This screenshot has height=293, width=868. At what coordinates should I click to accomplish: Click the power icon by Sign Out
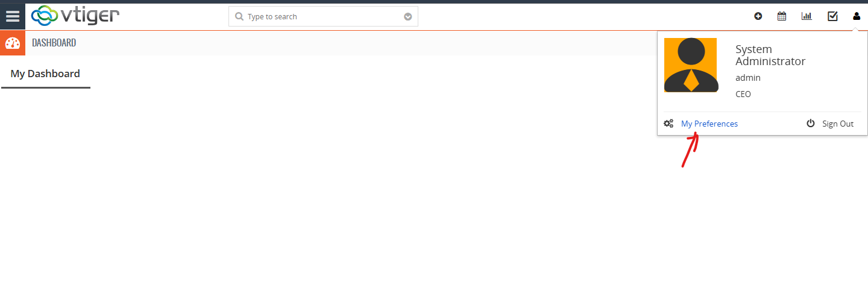pos(811,124)
